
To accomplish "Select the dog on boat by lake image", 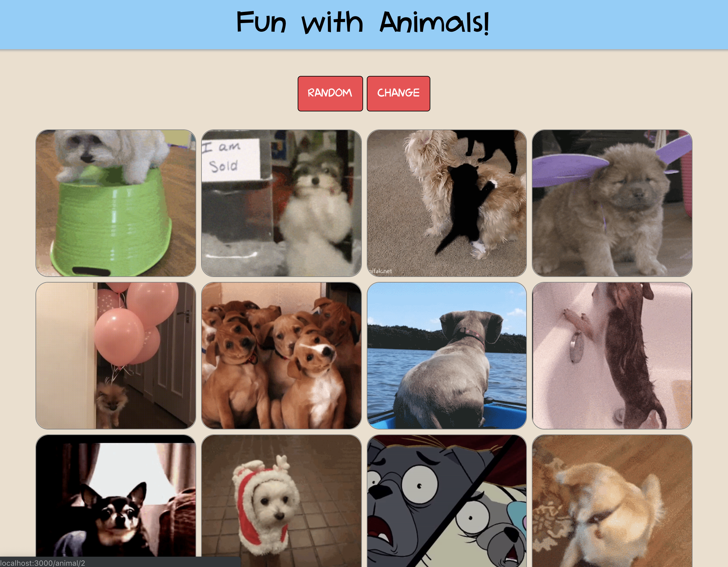I will (x=447, y=355).
